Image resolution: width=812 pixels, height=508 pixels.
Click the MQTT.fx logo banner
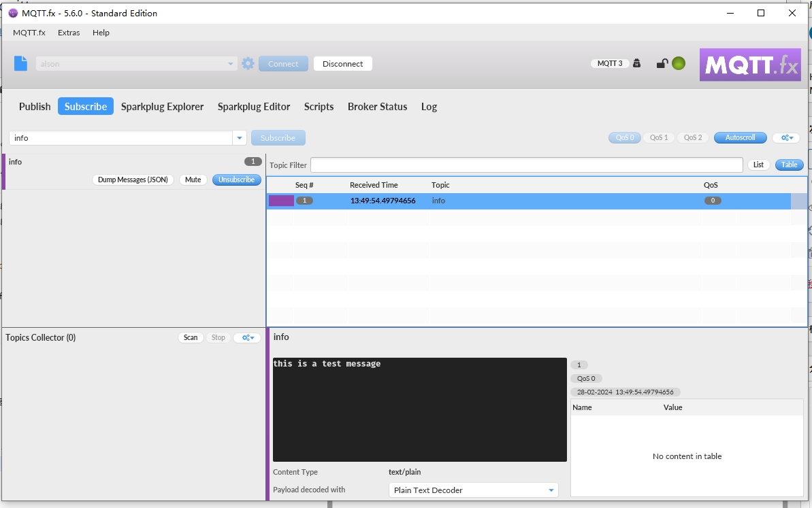click(750, 65)
